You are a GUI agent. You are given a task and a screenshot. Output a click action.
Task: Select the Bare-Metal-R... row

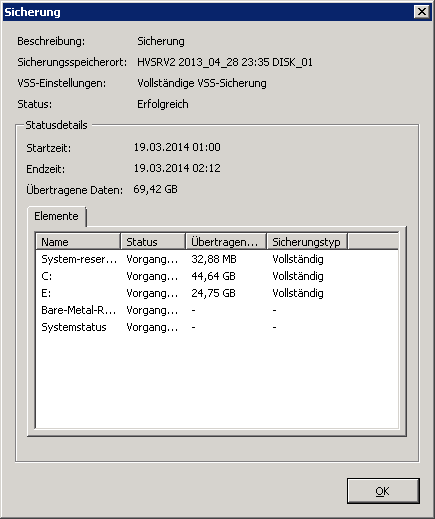pyautogui.click(x=217, y=310)
